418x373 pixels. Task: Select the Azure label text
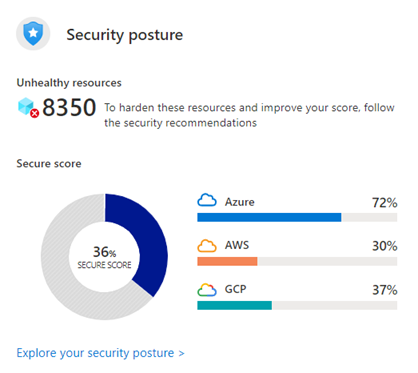tap(240, 202)
